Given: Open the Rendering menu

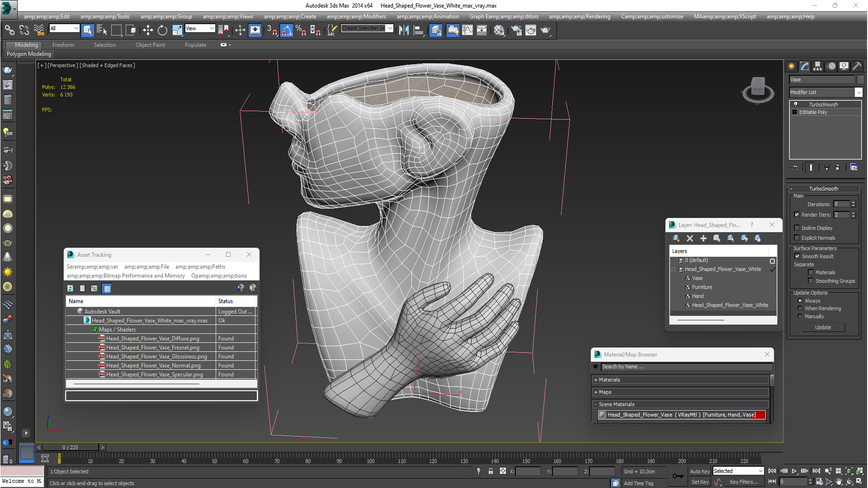Looking at the screenshot, I should click(x=580, y=17).
